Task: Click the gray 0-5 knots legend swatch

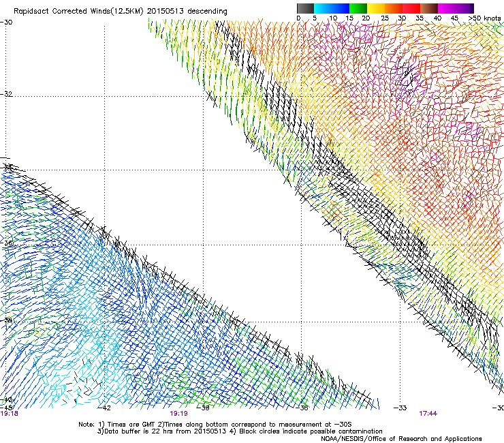Action: pos(305,8)
